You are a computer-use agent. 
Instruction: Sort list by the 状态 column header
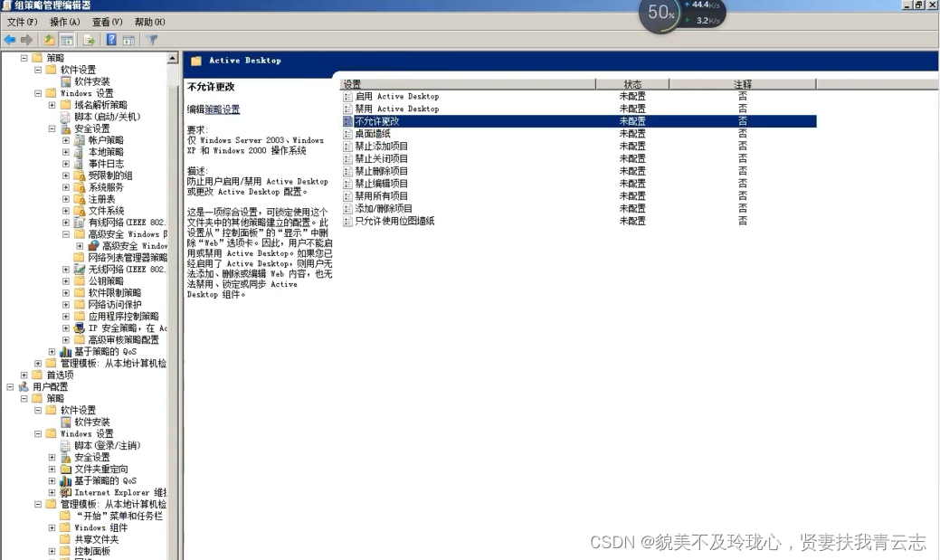pyautogui.click(x=632, y=84)
